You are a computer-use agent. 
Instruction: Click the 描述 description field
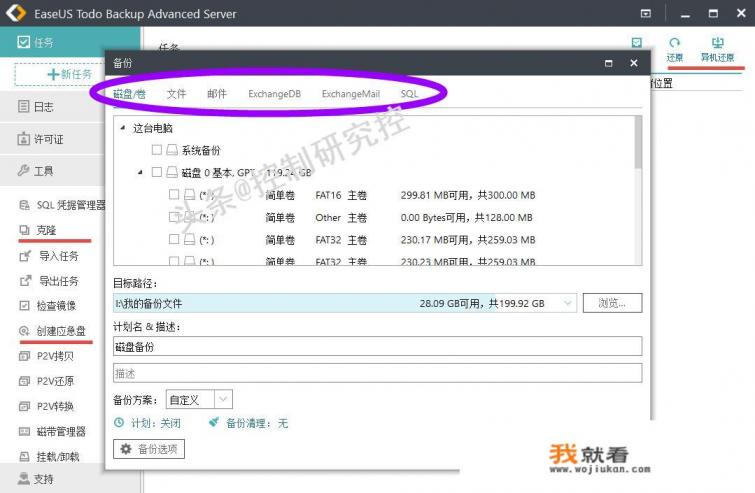(x=378, y=373)
